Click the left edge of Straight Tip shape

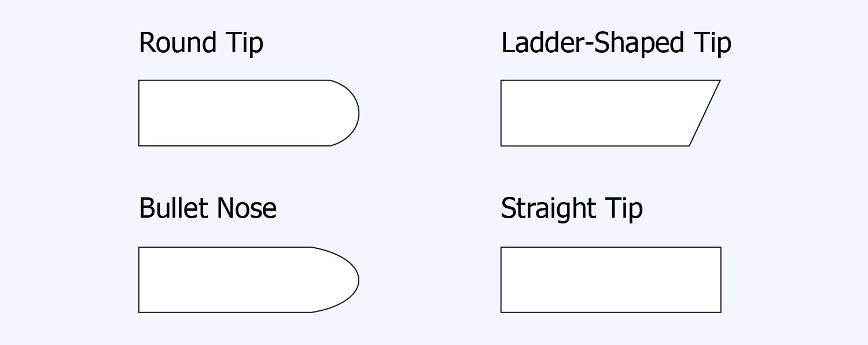(x=501, y=280)
